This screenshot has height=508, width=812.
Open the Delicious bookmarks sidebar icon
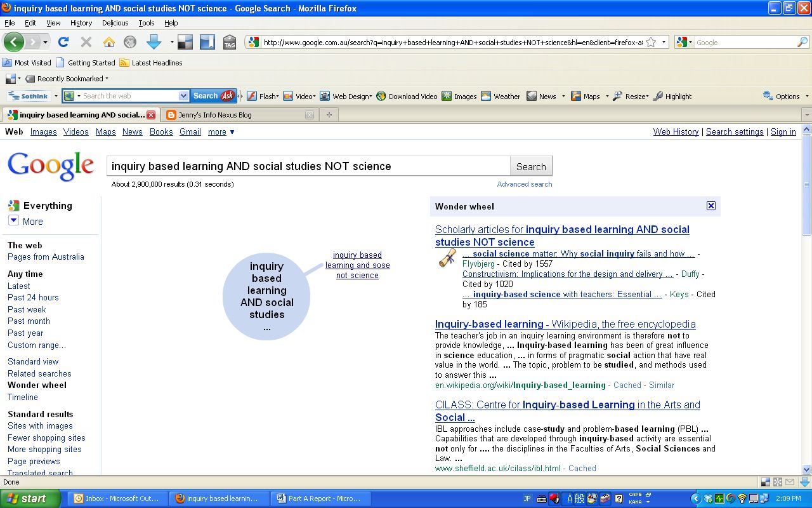pyautogui.click(x=207, y=42)
